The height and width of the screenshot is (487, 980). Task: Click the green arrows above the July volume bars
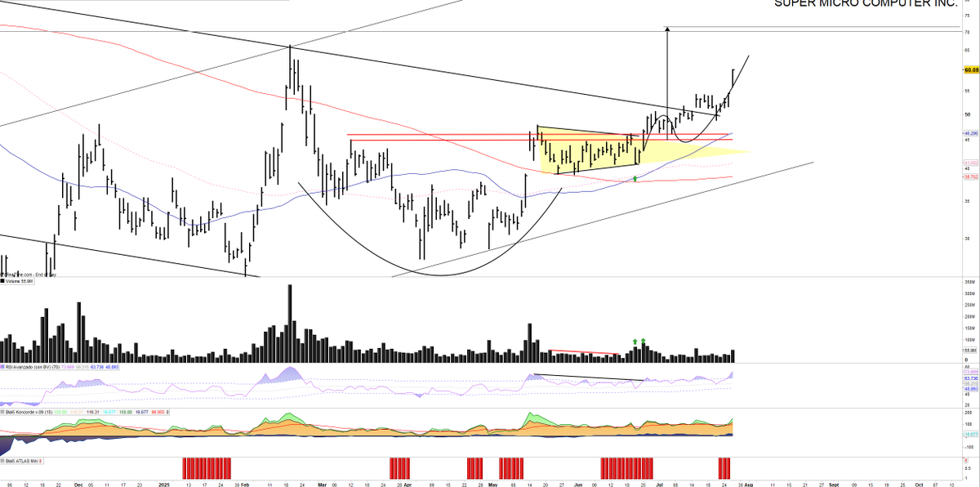click(639, 342)
